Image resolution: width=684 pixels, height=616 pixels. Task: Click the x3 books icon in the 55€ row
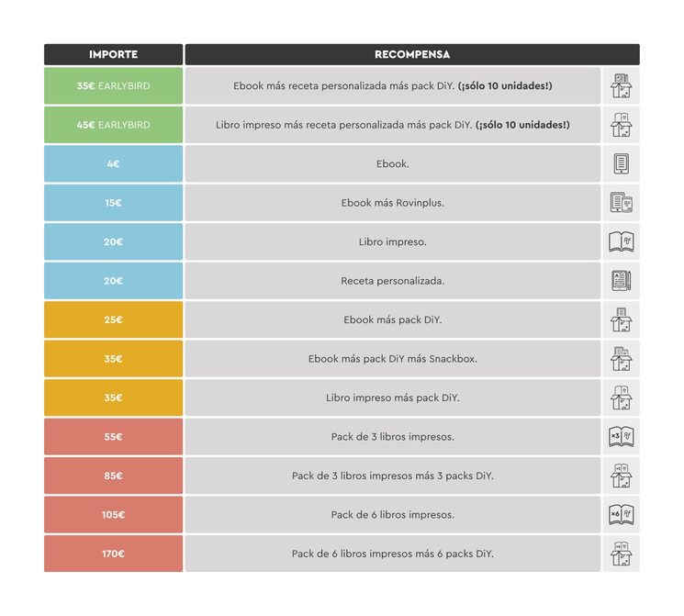pos(621,437)
